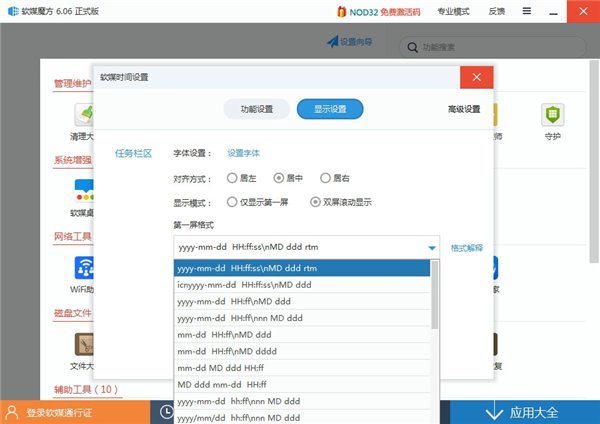Screen dimensions: 600x424
Task: Click the 设置字体 link
Action: tap(243, 153)
